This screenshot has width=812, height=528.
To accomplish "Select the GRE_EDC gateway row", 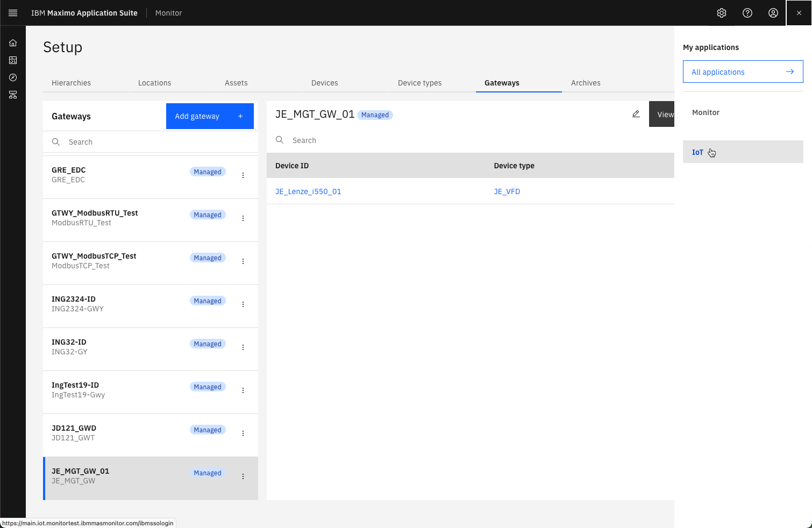I will tap(151, 177).
